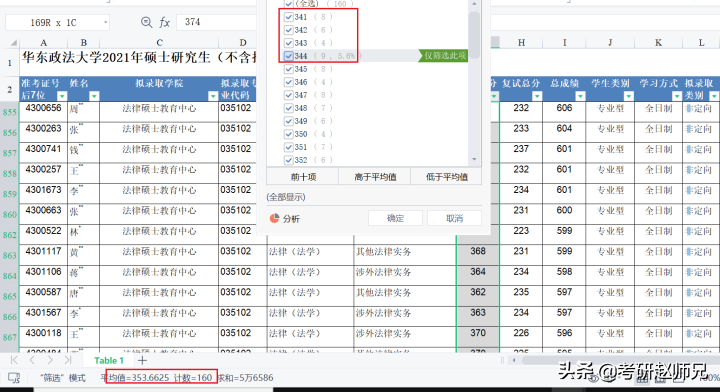Click the status bar macro icon
The width and height of the screenshot is (720, 392).
[14, 378]
